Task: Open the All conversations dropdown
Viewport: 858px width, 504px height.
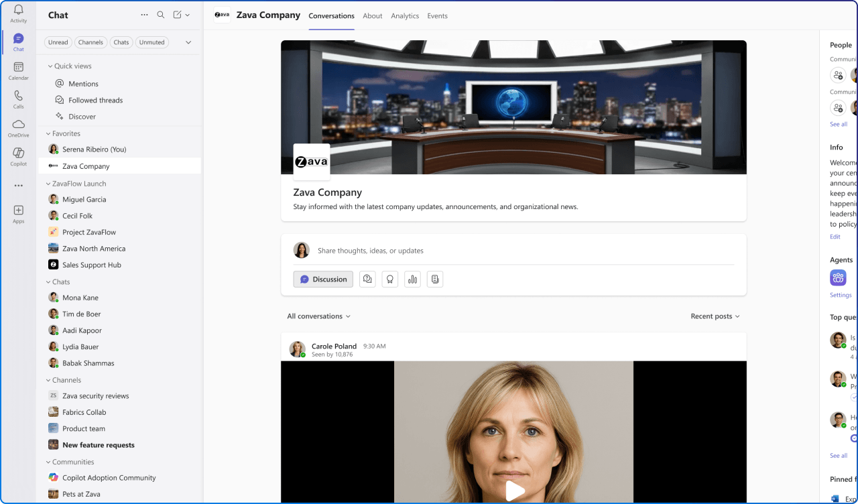Action: [318, 316]
